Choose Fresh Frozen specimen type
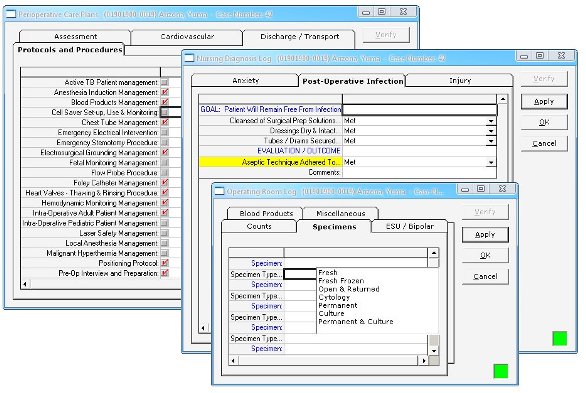The height and width of the screenshot is (393, 586). pyautogui.click(x=341, y=281)
